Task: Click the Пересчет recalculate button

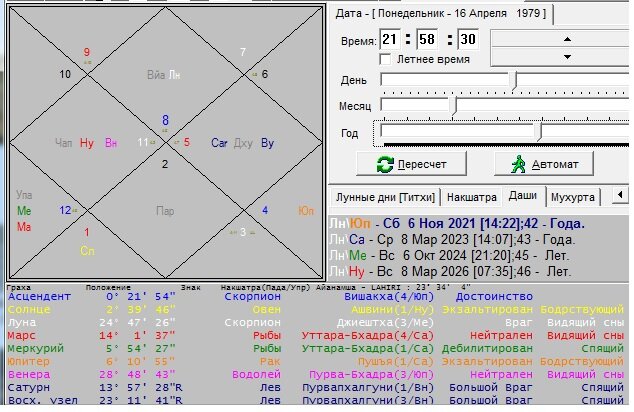Action: pyautogui.click(x=411, y=164)
